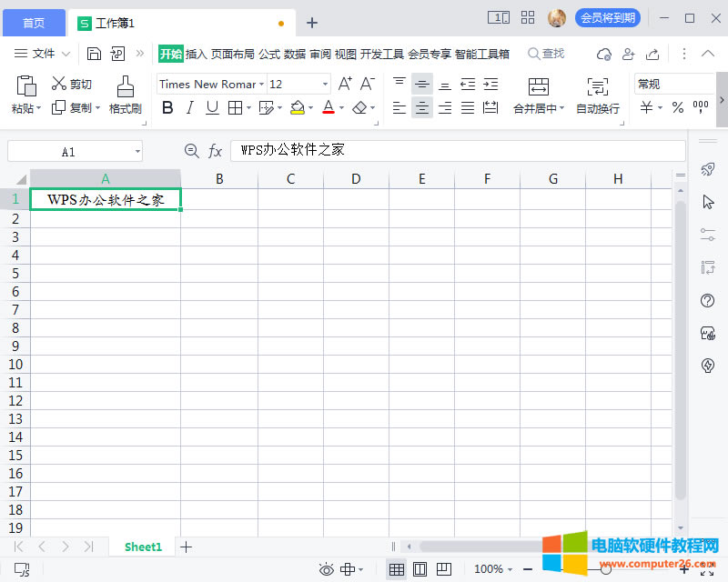The image size is (728, 582).
Task: Click the Sheet1 sheet tab
Action: [142, 547]
